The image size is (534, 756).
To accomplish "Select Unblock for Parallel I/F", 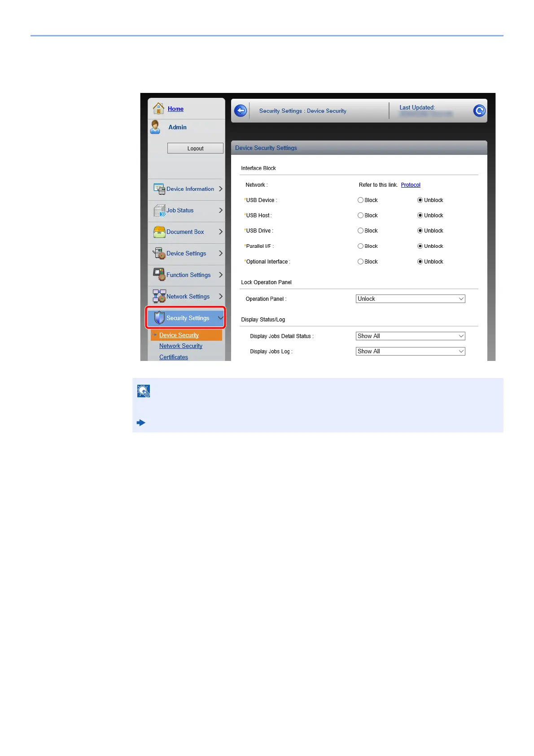I will [x=420, y=246].
